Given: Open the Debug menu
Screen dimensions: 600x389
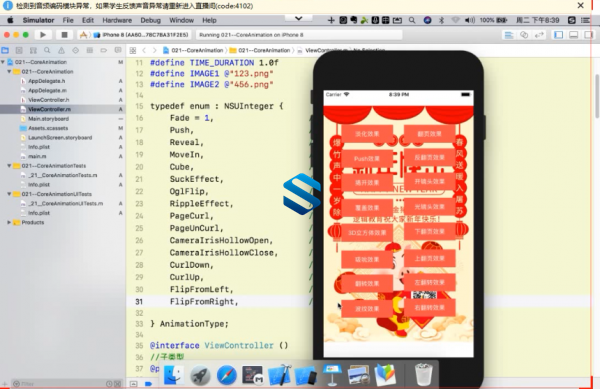Looking at the screenshot, I should (150, 20).
